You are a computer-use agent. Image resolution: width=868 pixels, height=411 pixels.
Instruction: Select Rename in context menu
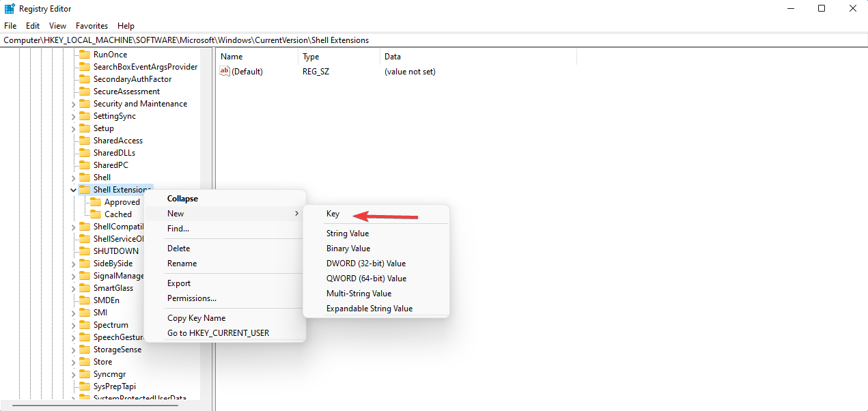(225, 264)
